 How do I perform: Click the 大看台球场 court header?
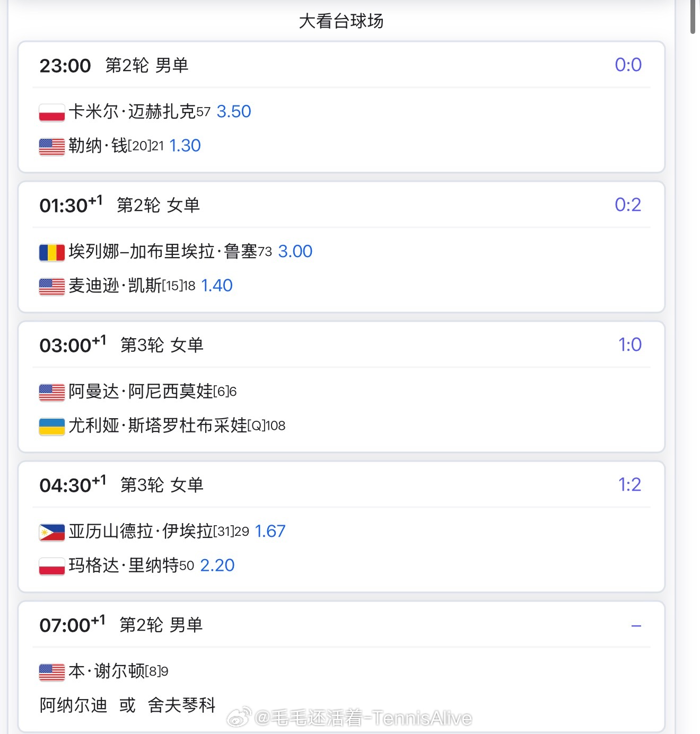coord(341,21)
